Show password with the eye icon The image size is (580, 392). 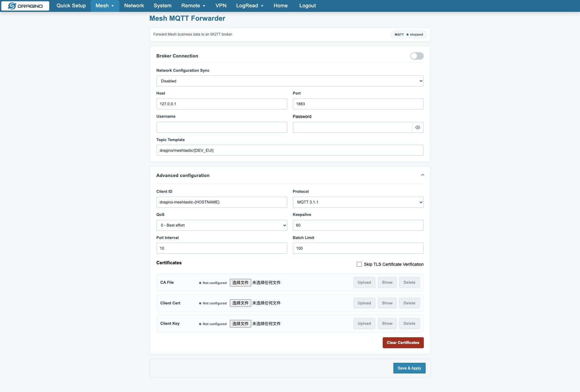click(418, 127)
